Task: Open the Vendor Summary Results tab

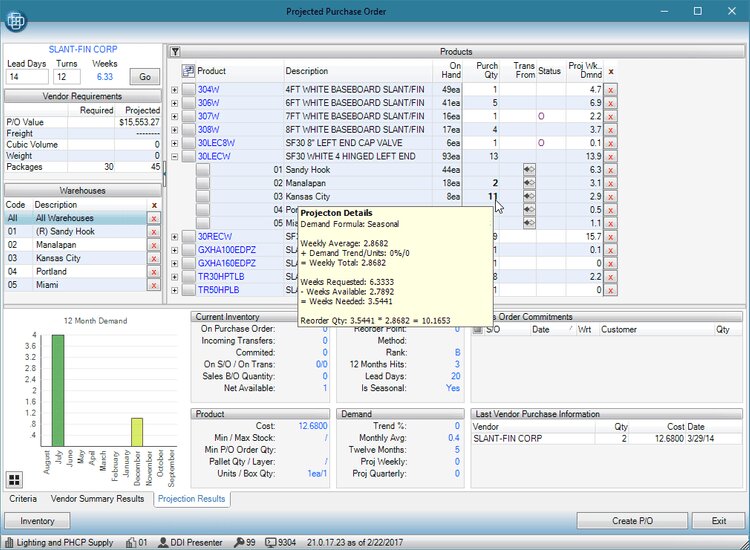Action: 96,499
